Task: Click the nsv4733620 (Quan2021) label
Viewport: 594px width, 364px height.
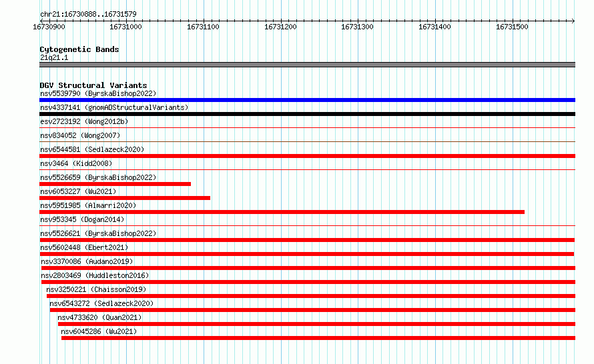Action: pyautogui.click(x=99, y=317)
